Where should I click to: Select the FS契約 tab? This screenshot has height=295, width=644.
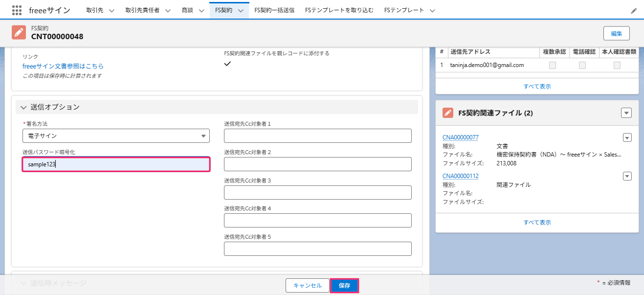click(223, 10)
